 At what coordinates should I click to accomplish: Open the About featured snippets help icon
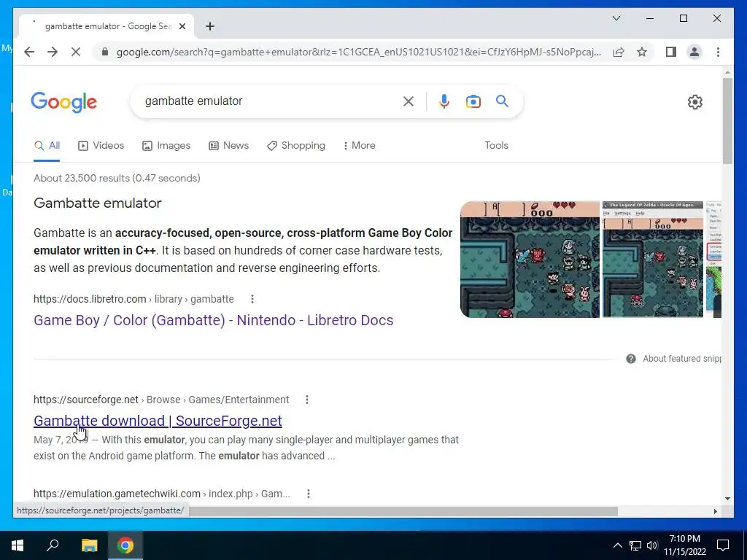coord(631,359)
